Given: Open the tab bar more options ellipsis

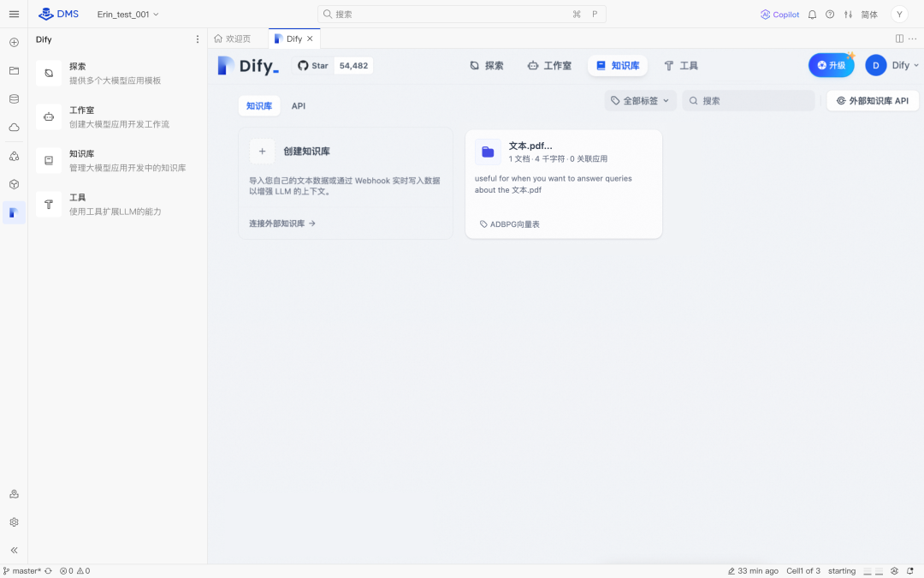Looking at the screenshot, I should (x=912, y=39).
